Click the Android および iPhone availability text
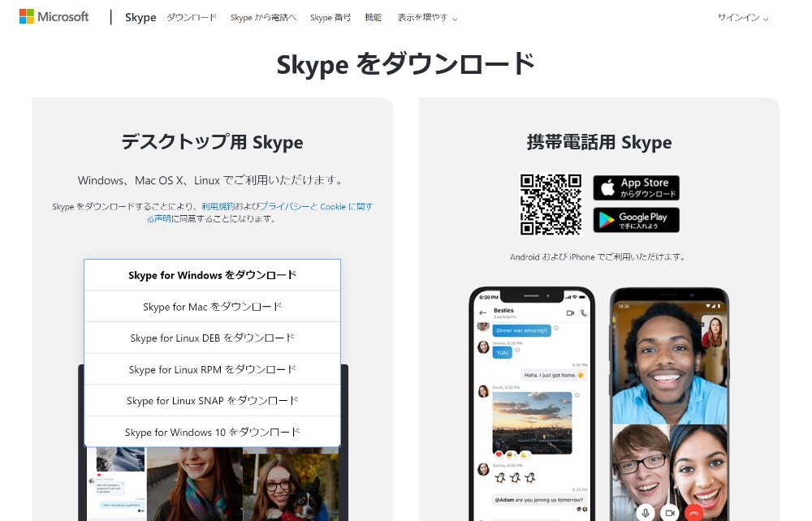 tap(598, 256)
